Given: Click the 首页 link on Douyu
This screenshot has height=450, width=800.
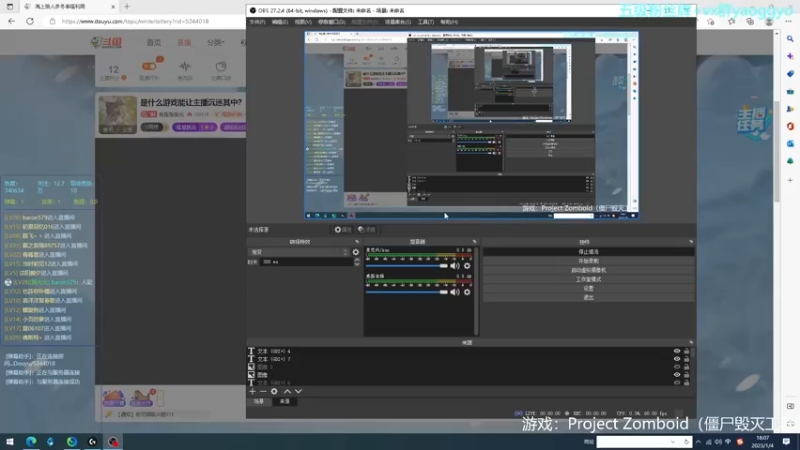Looking at the screenshot, I should 154,43.
